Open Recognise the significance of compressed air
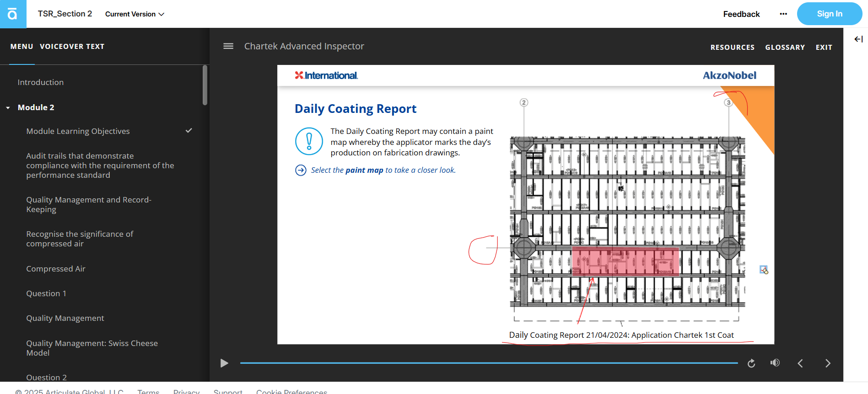This screenshot has width=868, height=394. click(80, 239)
